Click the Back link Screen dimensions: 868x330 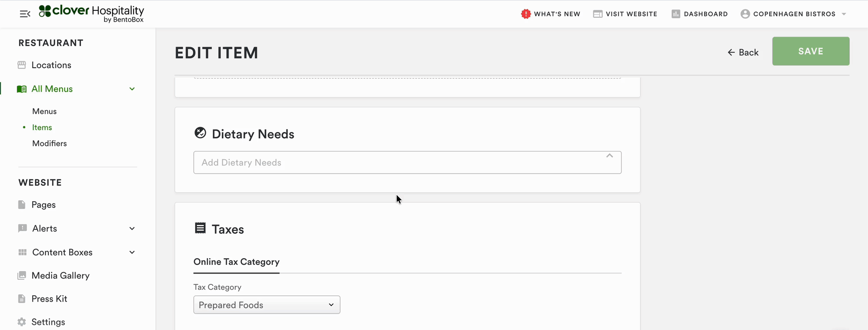tap(743, 52)
